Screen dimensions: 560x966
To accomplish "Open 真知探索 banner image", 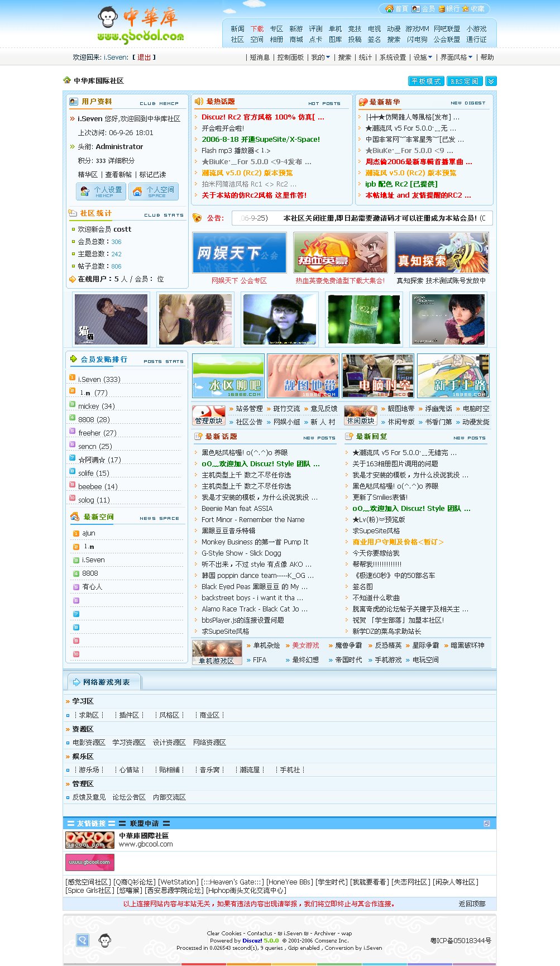I will (441, 252).
